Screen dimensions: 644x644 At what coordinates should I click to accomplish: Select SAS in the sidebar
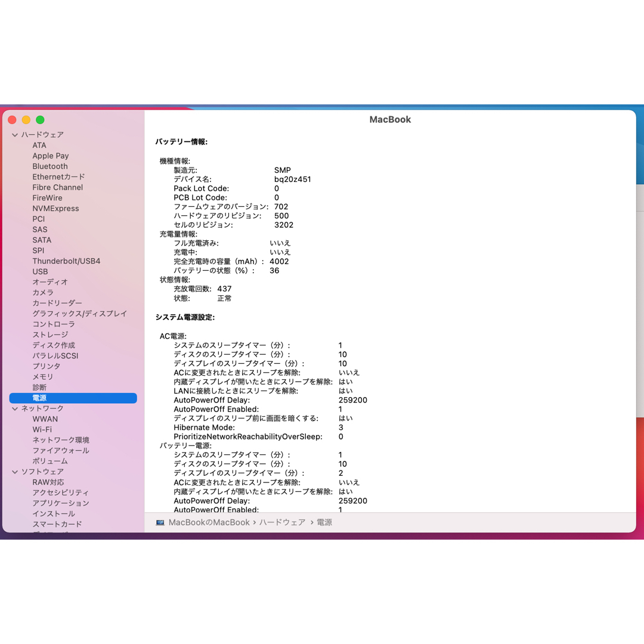(40, 230)
